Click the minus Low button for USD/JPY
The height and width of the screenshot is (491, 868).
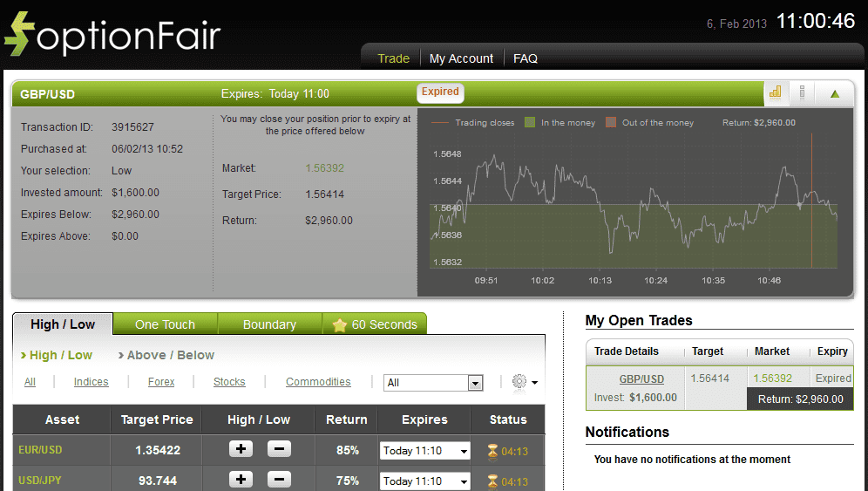click(279, 480)
